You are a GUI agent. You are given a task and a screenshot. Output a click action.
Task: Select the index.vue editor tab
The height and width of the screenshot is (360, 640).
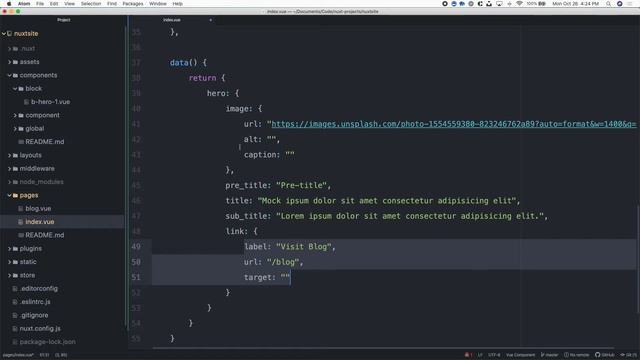pos(172,20)
